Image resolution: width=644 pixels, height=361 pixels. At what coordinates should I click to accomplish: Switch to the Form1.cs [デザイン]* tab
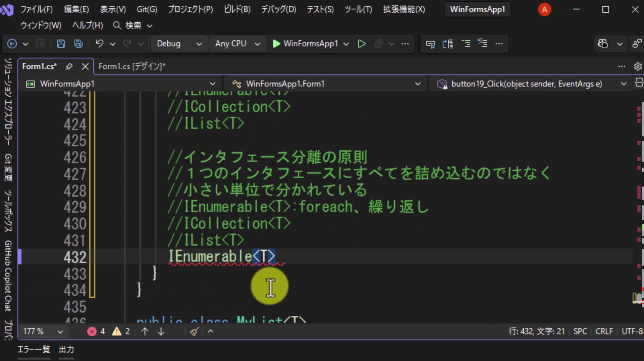tap(132, 66)
